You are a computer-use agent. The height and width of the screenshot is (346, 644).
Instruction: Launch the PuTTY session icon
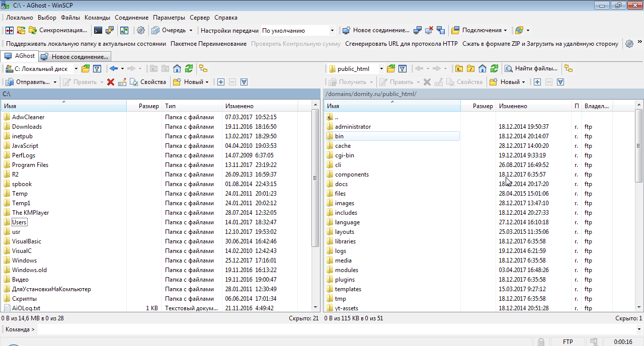(109, 30)
